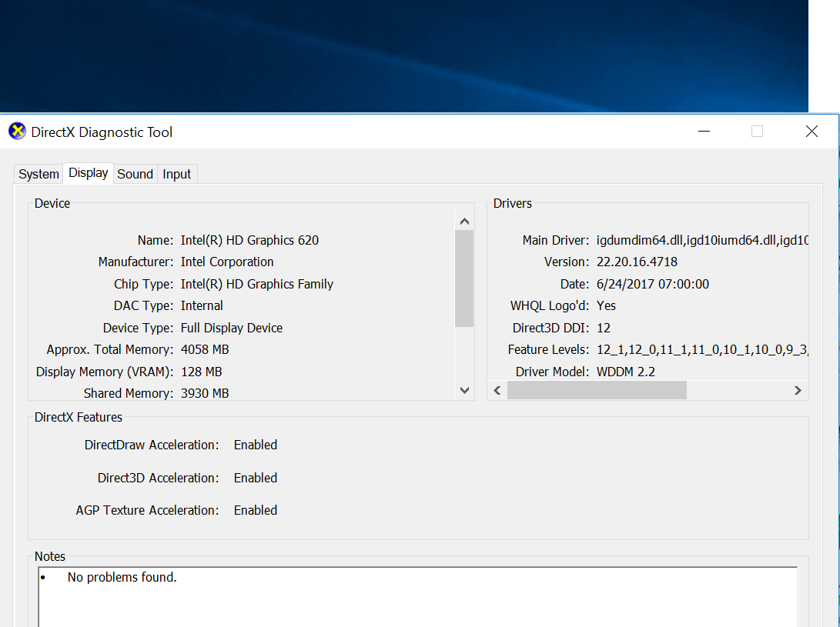Click the Drivers panel scroll left arrow
This screenshot has height=627, width=840.
(x=497, y=390)
